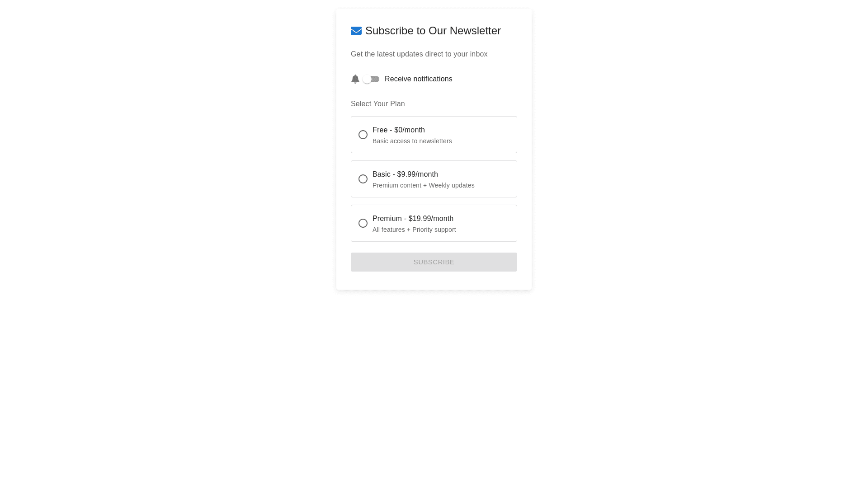Image resolution: width=868 pixels, height=488 pixels.
Task: Click the Premium - $19.99/month title
Action: (x=412, y=219)
